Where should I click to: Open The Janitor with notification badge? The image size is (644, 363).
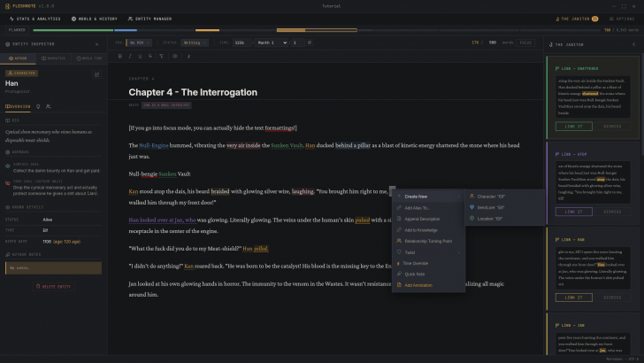click(577, 19)
